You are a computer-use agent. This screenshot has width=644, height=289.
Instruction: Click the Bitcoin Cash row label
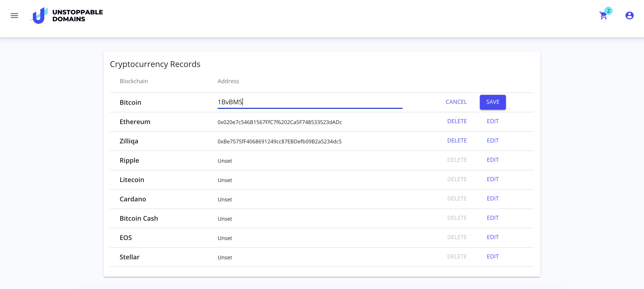pyautogui.click(x=139, y=218)
